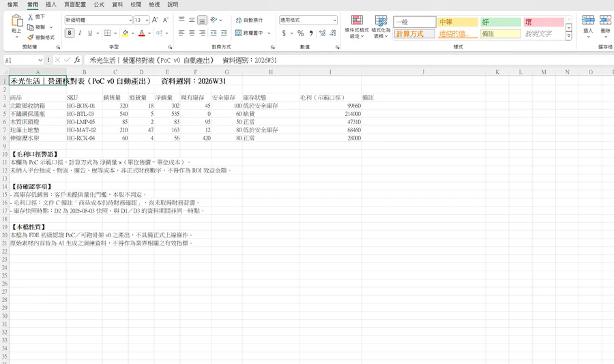
Task: Select column H header
Action: (271, 72)
